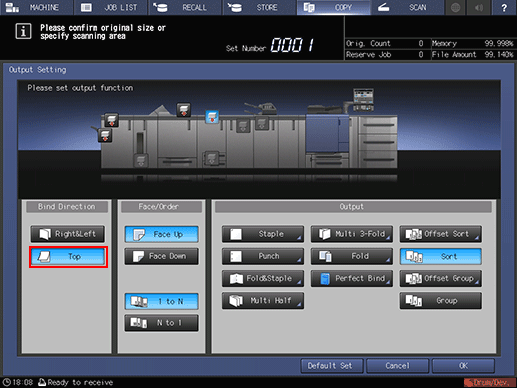This screenshot has width=517, height=388.
Task: Open Multi 3-Fold settings
Action: [352, 234]
